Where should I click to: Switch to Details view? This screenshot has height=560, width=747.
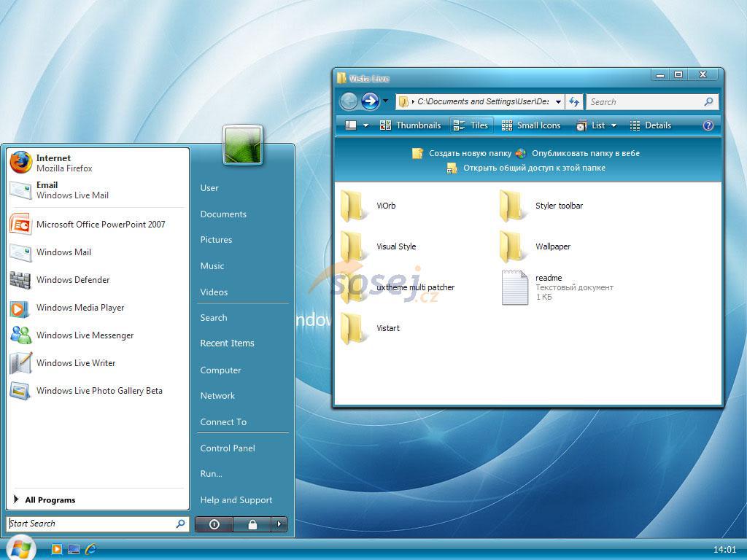pyautogui.click(x=651, y=125)
